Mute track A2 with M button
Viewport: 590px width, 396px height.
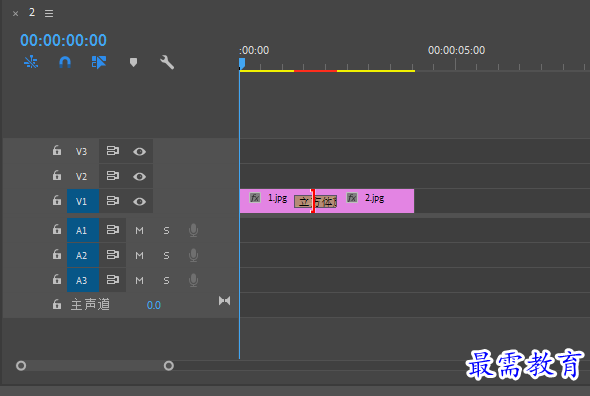[139, 256]
